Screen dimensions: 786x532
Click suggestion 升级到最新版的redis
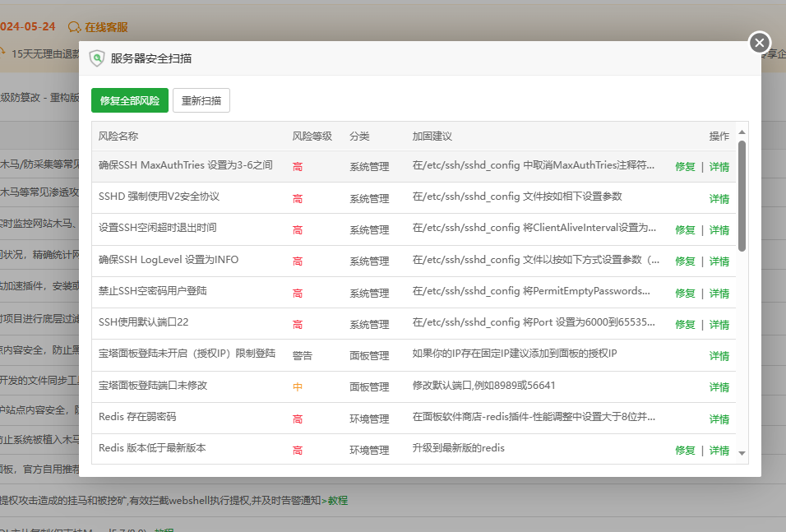[458, 448]
